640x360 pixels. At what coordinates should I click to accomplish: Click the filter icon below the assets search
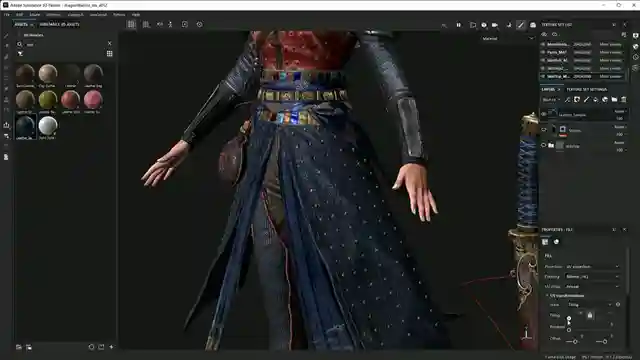[x=20, y=53]
